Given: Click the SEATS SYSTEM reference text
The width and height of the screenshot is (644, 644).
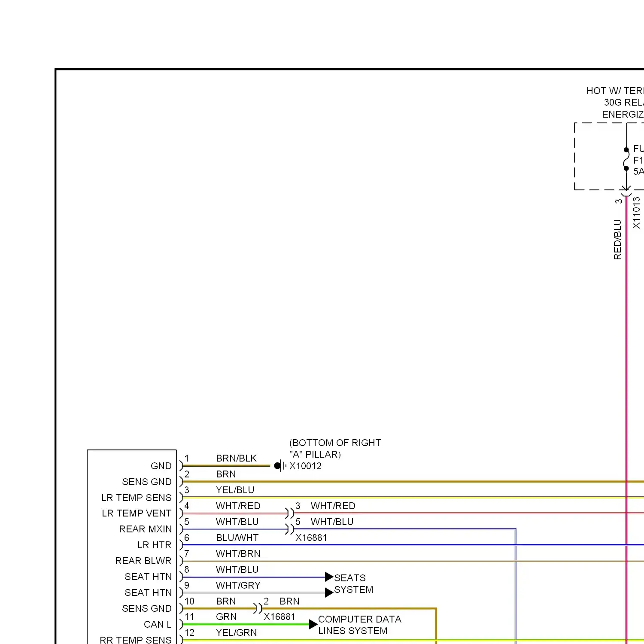Looking at the screenshot, I should (353, 583).
